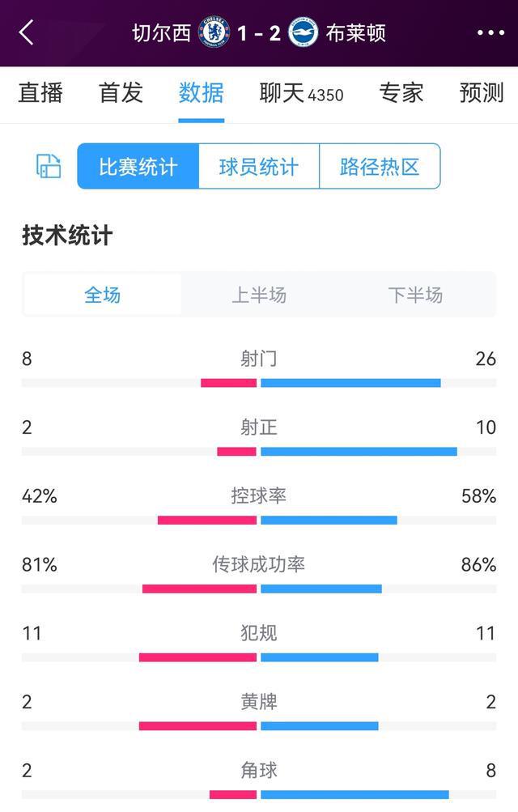Viewport: 518px width, 812px height.
Task: Click the stats card icon beside 比赛统计
Action: [x=47, y=166]
